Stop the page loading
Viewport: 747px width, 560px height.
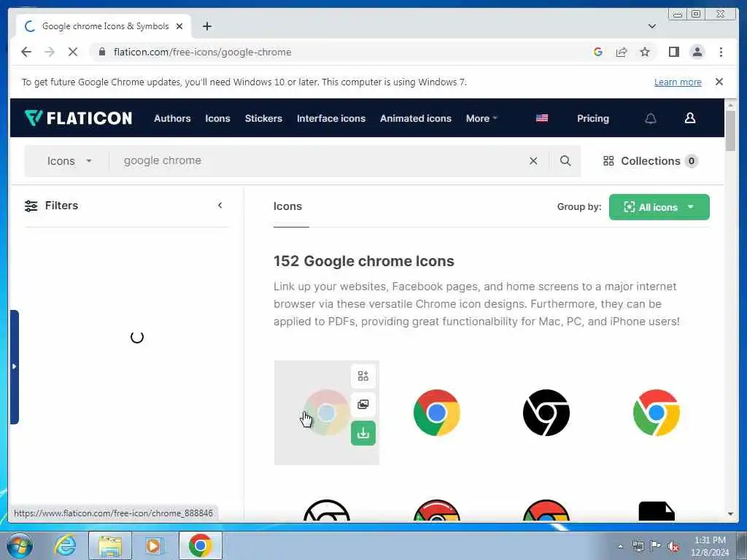[x=72, y=52]
